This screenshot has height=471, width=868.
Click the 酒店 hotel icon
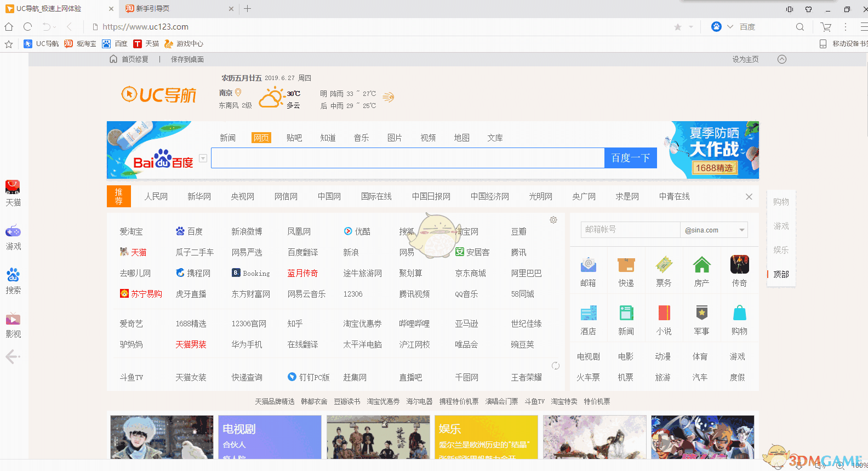coord(589,313)
